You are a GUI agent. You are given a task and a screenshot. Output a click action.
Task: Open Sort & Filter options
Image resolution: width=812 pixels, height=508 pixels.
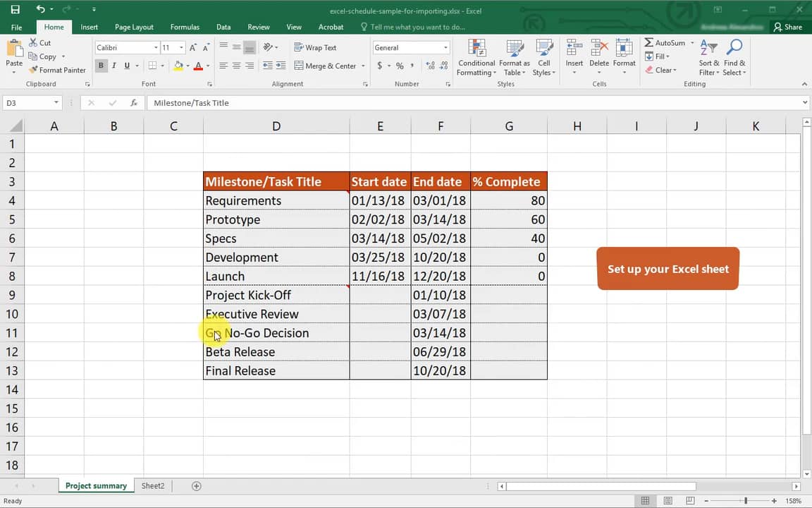pos(708,58)
